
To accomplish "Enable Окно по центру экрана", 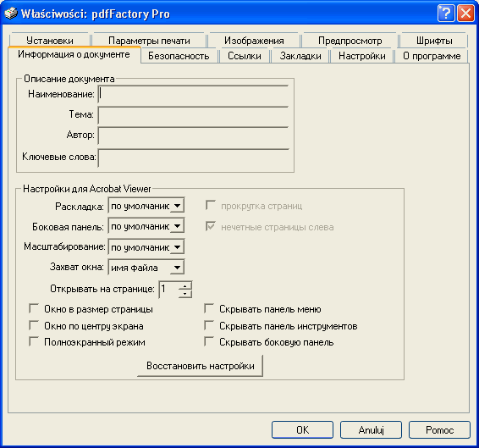I will pyautogui.click(x=34, y=325).
